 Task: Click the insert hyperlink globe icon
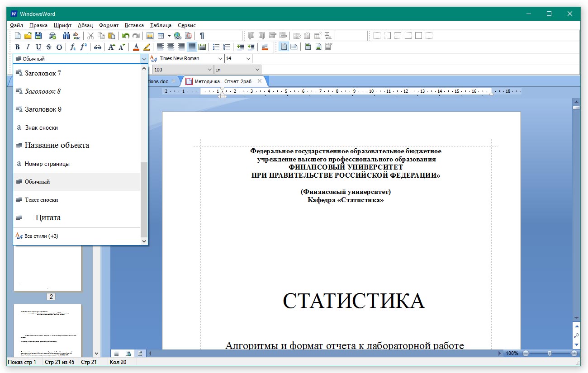tap(178, 36)
